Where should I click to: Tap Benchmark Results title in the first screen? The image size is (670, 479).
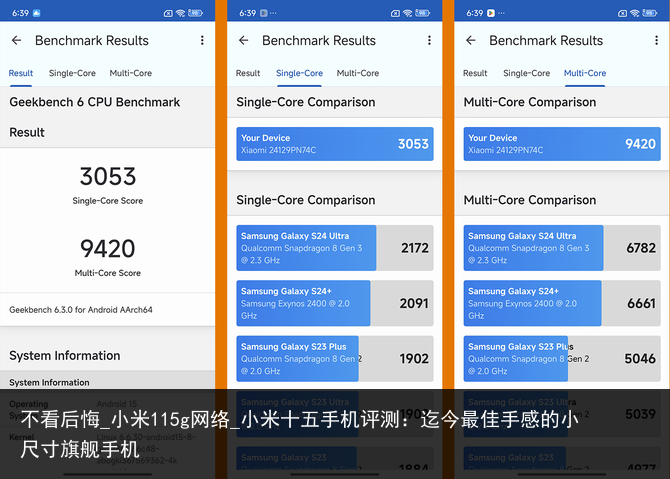click(92, 41)
